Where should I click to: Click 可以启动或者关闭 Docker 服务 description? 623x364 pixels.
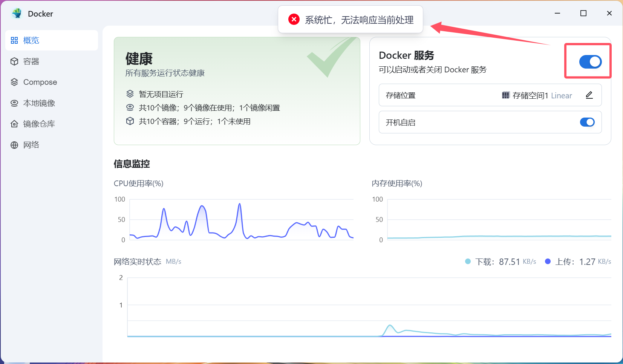coord(433,70)
